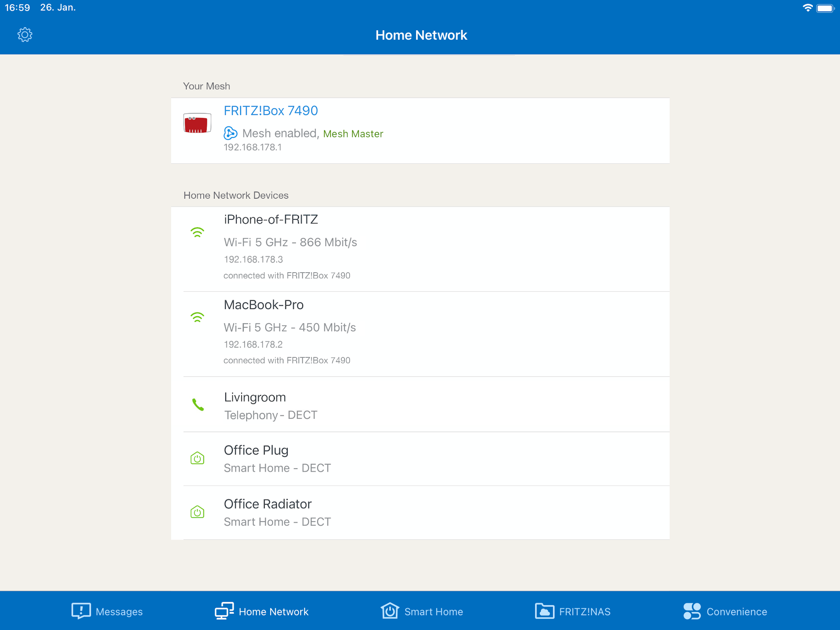Screen dimensions: 840x630
Task: Tap the blue Mesh enabled icon
Action: point(231,133)
